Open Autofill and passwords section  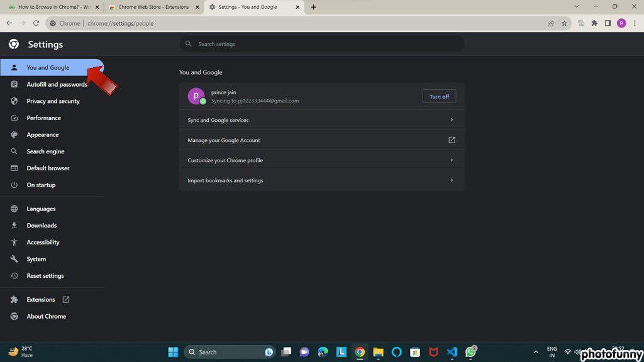tap(52, 84)
